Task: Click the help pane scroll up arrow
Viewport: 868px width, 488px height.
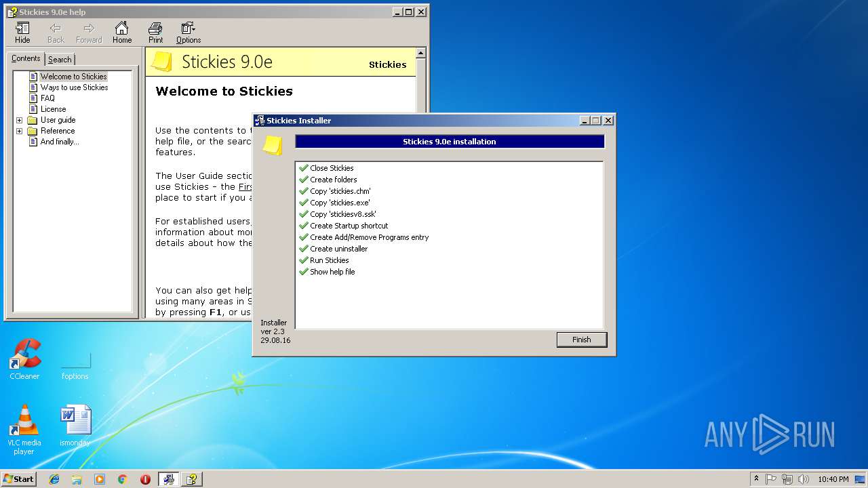Action: pyautogui.click(x=420, y=53)
